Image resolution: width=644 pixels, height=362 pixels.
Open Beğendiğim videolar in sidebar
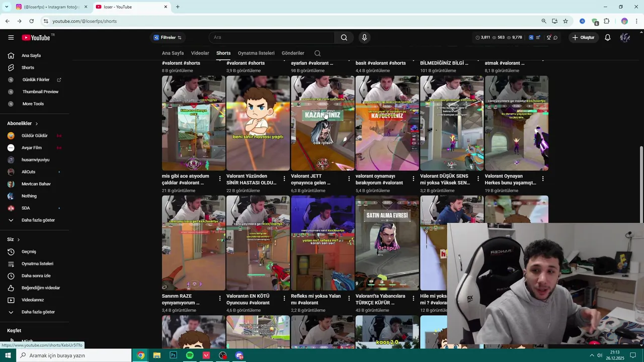click(x=40, y=288)
